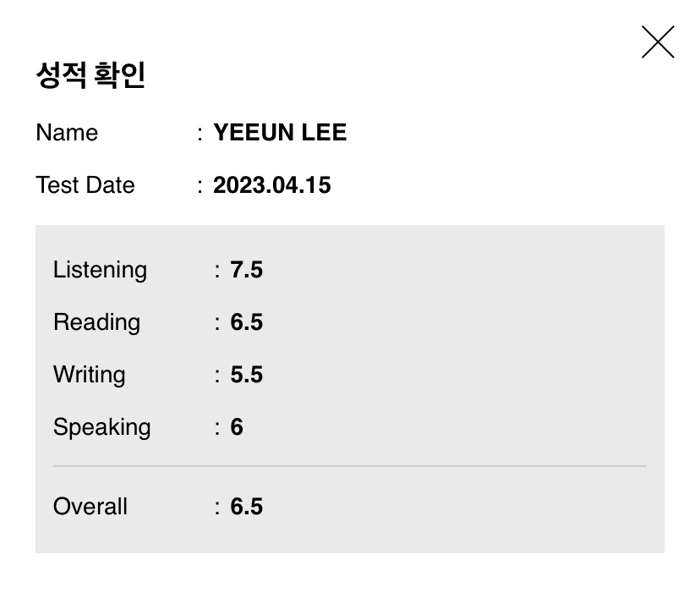The image size is (700, 593).
Task: Select the Listening score 7.5
Action: click(246, 270)
